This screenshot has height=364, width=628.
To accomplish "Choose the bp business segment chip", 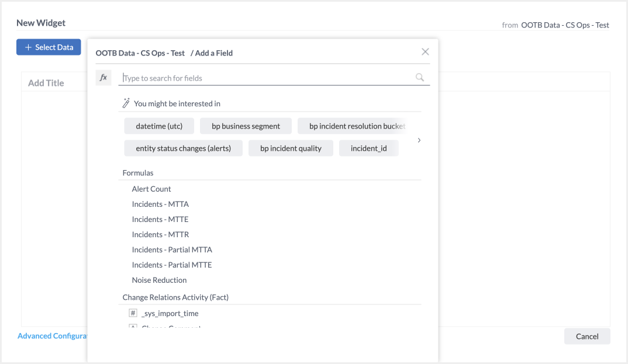I will click(x=246, y=126).
